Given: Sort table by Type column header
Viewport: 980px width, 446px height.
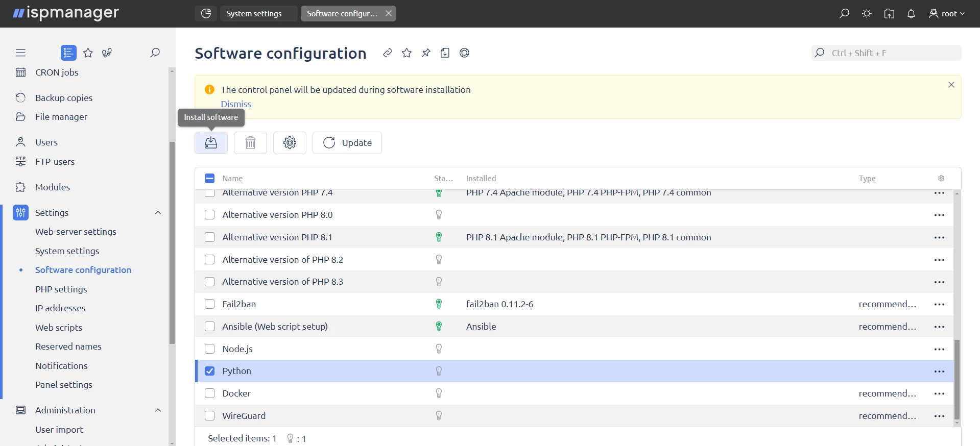Looking at the screenshot, I should (867, 179).
